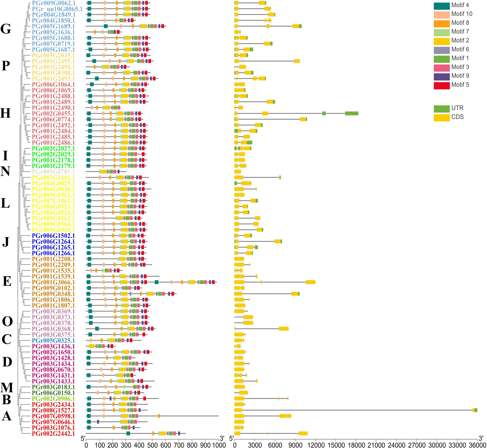
Task: Click the Motif 2 yellow legend swatch
Action: pyautogui.click(x=442, y=41)
